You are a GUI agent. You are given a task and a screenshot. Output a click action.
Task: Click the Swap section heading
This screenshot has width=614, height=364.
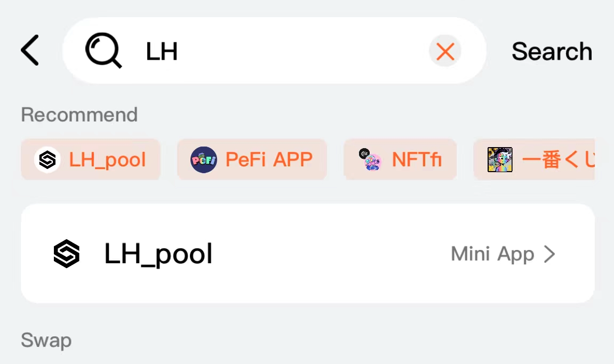46,339
